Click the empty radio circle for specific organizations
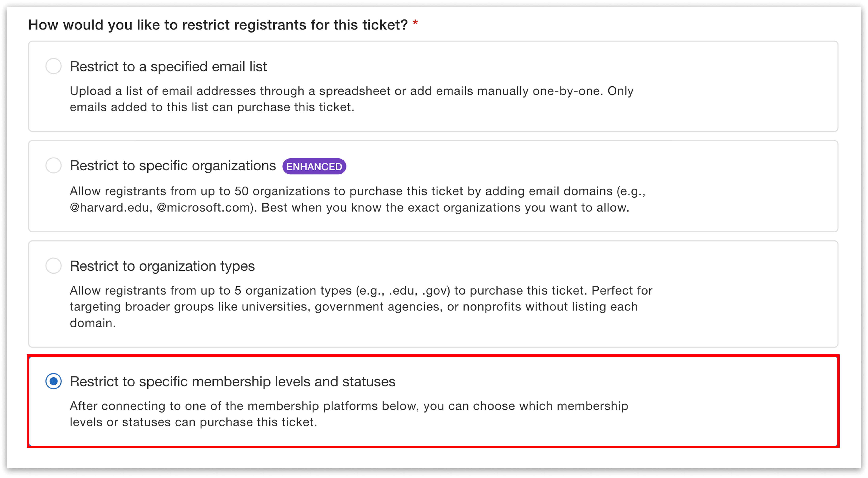The image size is (868, 478). [54, 166]
